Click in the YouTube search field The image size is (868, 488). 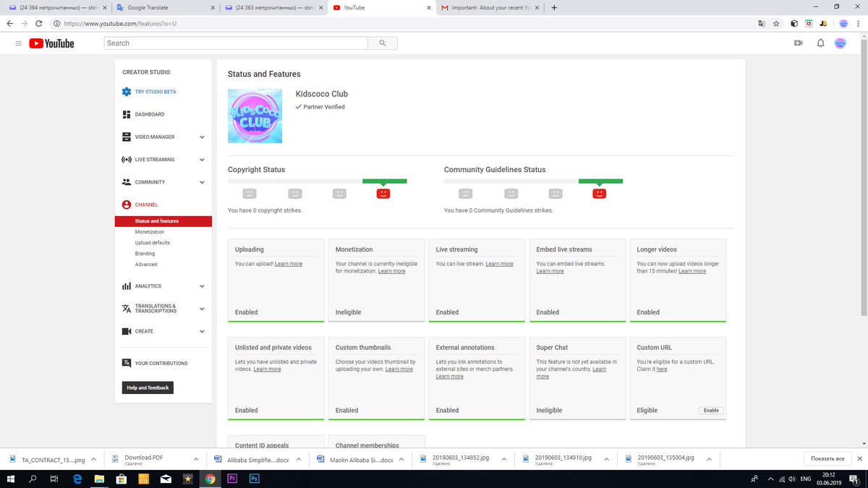tap(236, 43)
